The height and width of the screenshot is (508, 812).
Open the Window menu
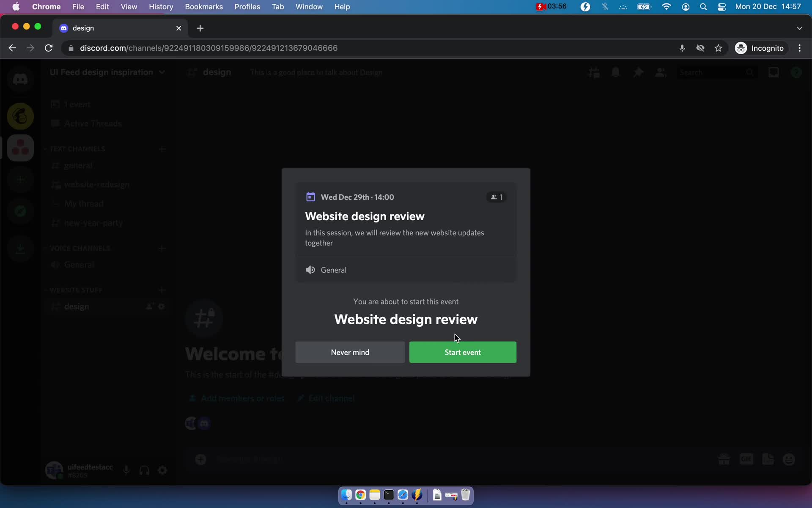pos(309,7)
